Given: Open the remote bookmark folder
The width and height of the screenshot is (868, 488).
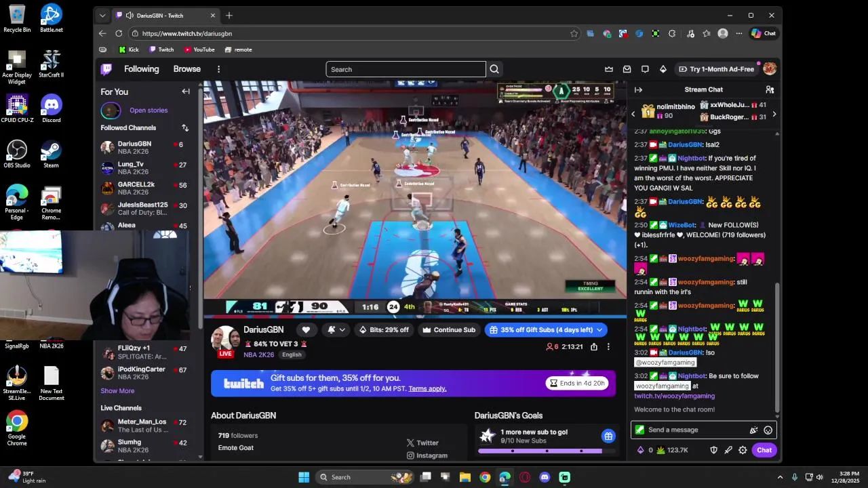Looking at the screenshot, I should click(x=238, y=49).
